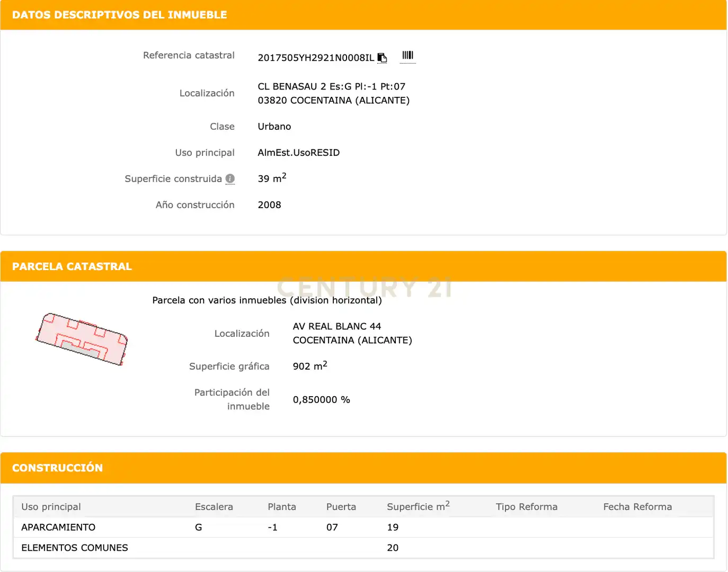The height and width of the screenshot is (572, 728).
Task: Open the cadastral parcel map thumbnail
Action: (x=82, y=339)
